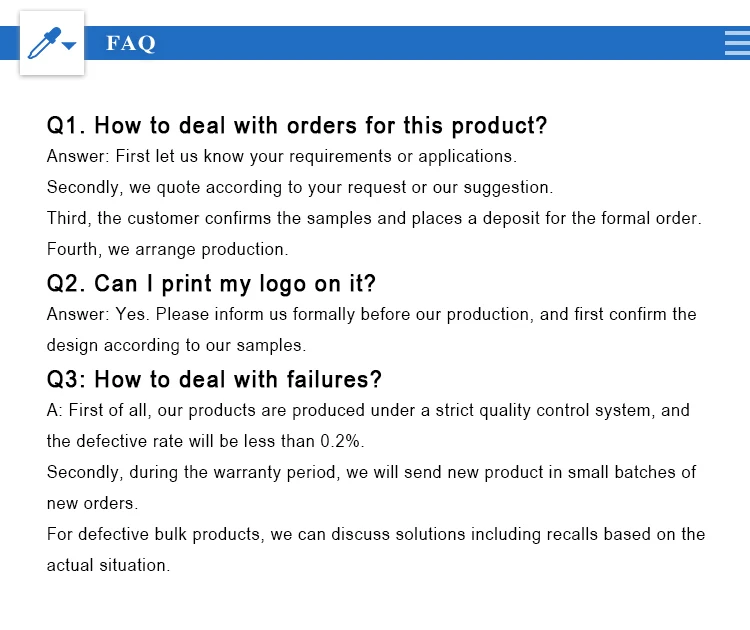Image resolution: width=750 pixels, height=630 pixels.
Task: Select the Q3 failures question heading
Action: (x=214, y=379)
